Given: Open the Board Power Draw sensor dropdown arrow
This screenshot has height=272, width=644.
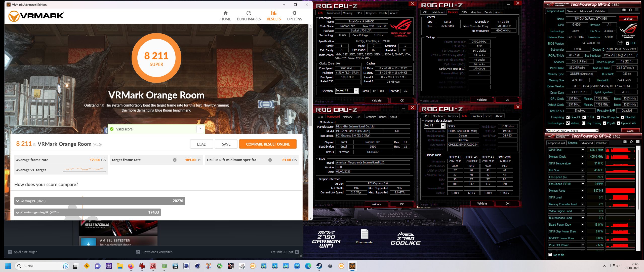Looking at the screenshot, I should tap(583, 225).
